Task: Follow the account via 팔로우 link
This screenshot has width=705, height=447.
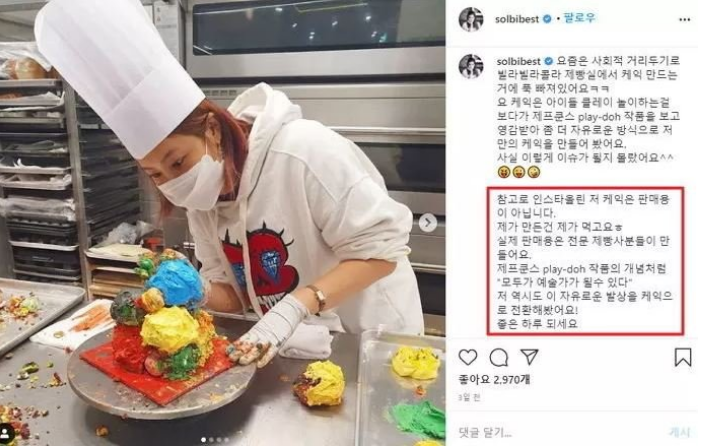Action: (x=579, y=18)
